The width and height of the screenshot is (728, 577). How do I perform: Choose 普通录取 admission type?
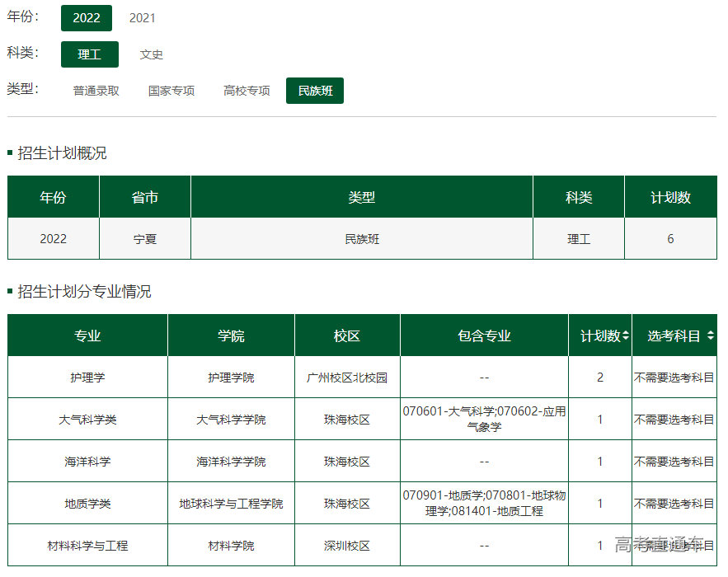(x=96, y=91)
